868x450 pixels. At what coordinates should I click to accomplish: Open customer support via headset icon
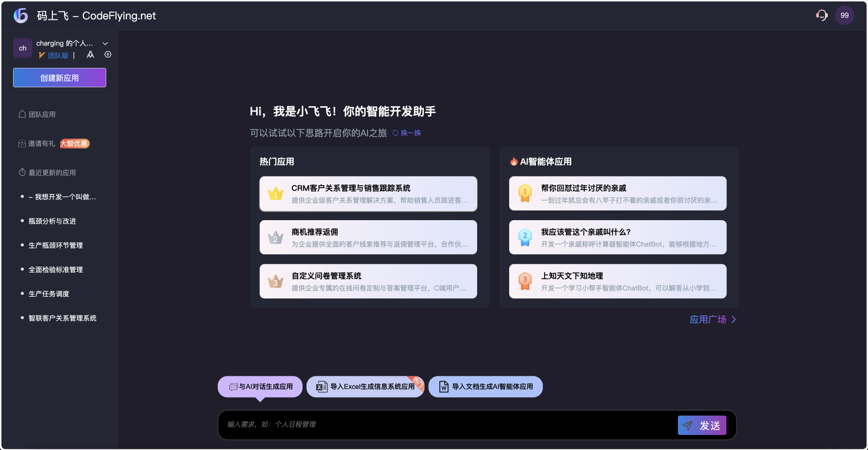(x=822, y=15)
